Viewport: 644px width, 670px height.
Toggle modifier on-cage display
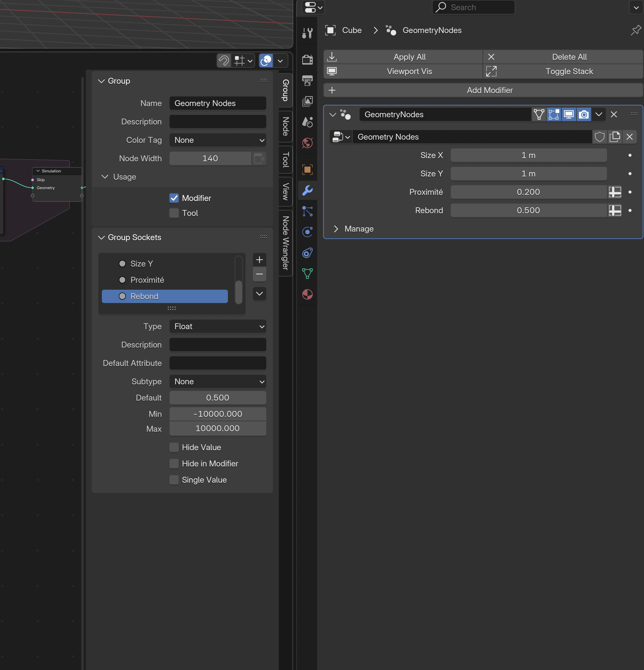(539, 115)
